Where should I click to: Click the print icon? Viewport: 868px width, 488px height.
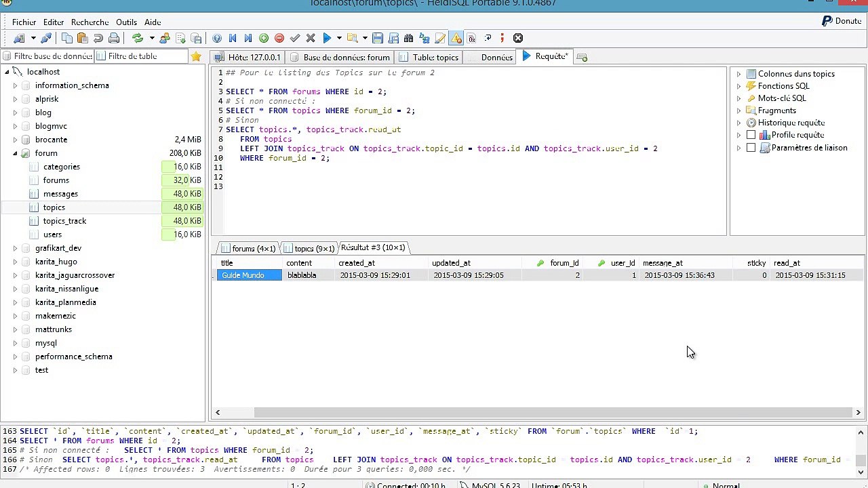pos(114,38)
